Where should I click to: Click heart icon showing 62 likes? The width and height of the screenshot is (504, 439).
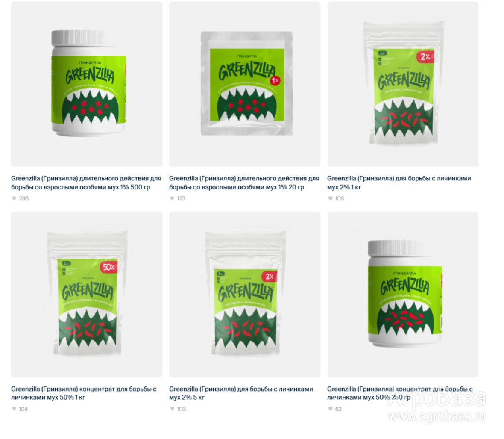click(x=330, y=409)
